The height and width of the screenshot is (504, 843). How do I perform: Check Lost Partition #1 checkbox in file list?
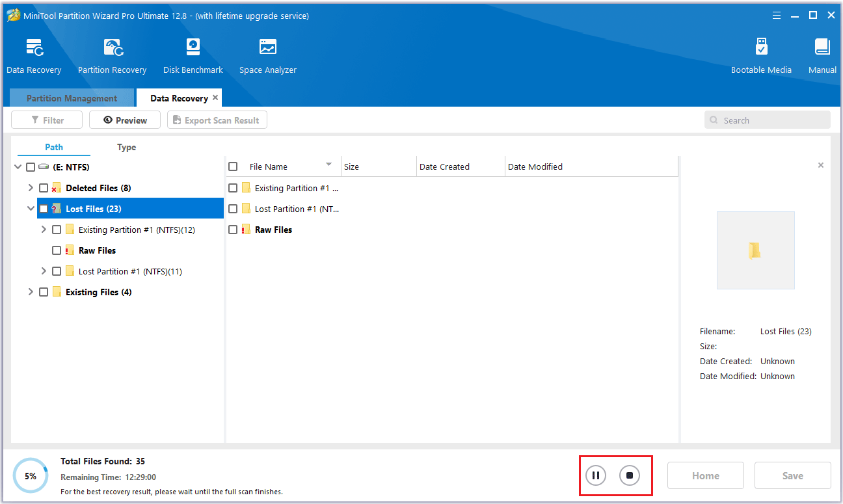click(x=233, y=209)
